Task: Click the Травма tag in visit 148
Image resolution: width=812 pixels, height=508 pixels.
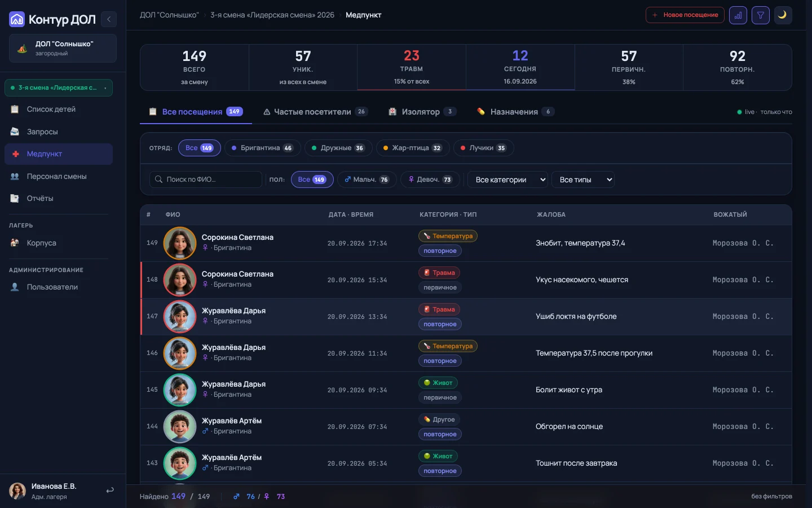Action: (x=439, y=273)
